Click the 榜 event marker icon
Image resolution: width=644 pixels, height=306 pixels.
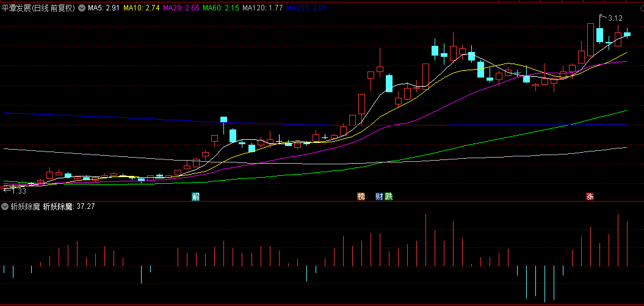[361, 197]
